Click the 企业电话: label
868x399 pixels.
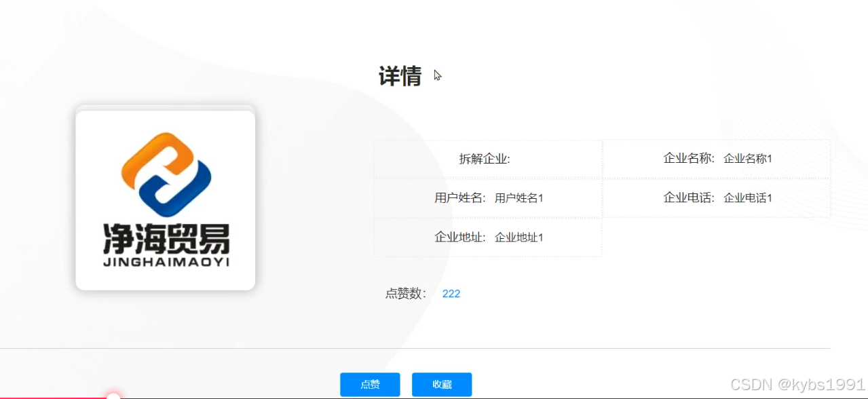tap(689, 197)
